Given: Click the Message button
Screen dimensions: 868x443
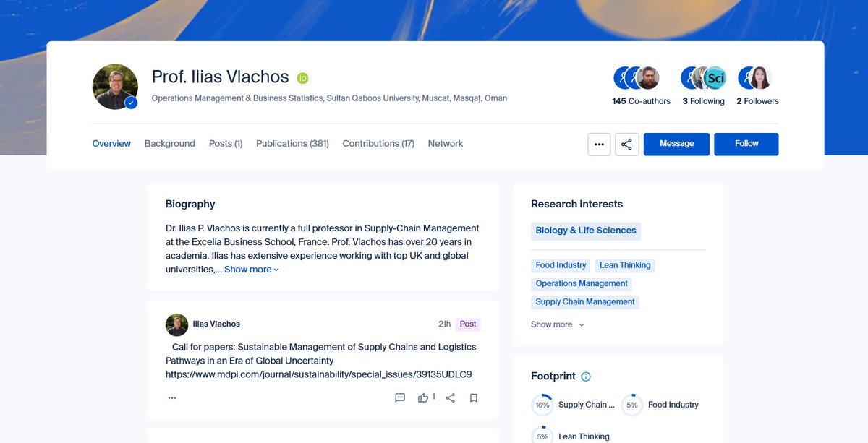Looking at the screenshot, I should pos(676,144).
